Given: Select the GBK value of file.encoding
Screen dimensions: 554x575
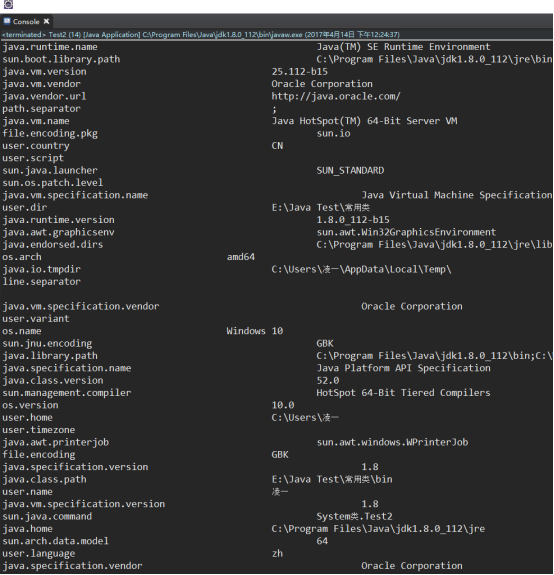Looking at the screenshot, I should point(280,455).
